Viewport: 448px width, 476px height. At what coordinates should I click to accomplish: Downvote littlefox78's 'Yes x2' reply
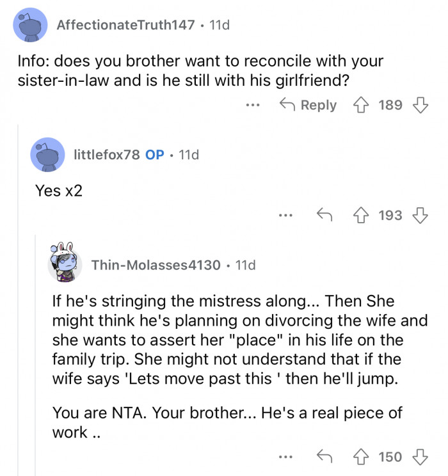pos(420,216)
